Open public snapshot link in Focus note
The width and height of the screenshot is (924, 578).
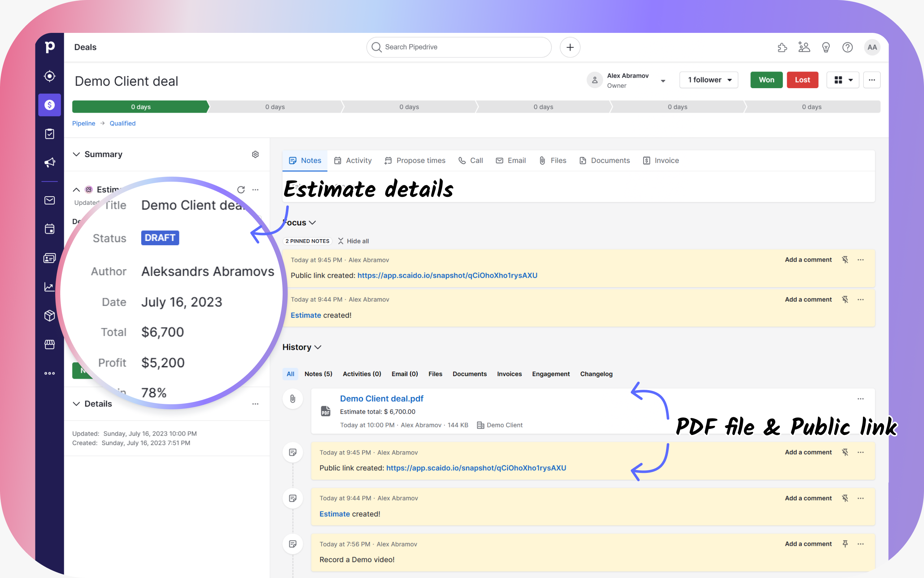point(447,275)
